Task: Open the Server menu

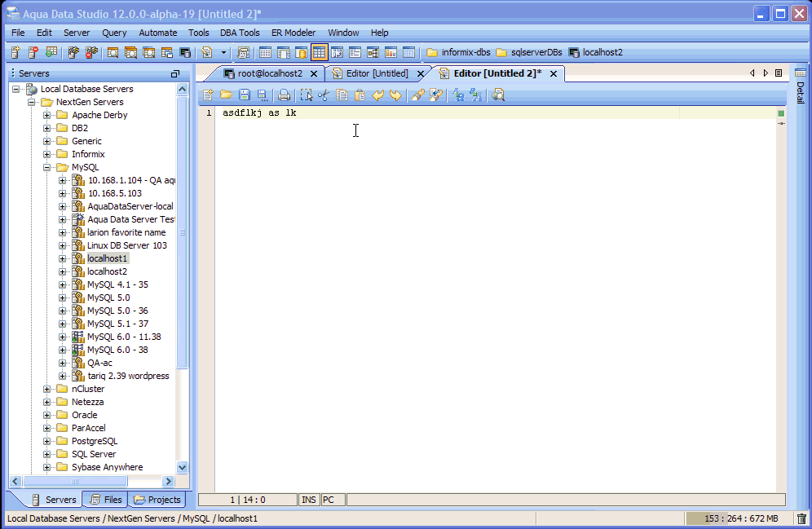Action: click(77, 33)
